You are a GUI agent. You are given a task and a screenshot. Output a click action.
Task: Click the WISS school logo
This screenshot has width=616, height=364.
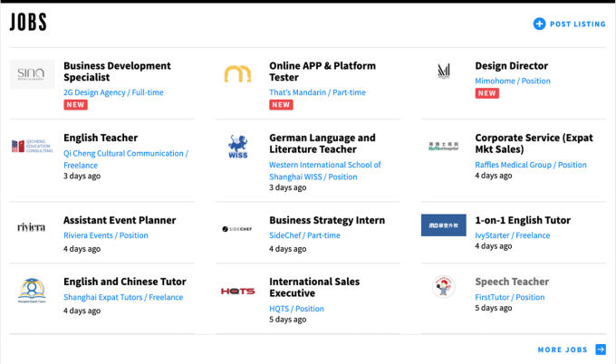point(237,147)
